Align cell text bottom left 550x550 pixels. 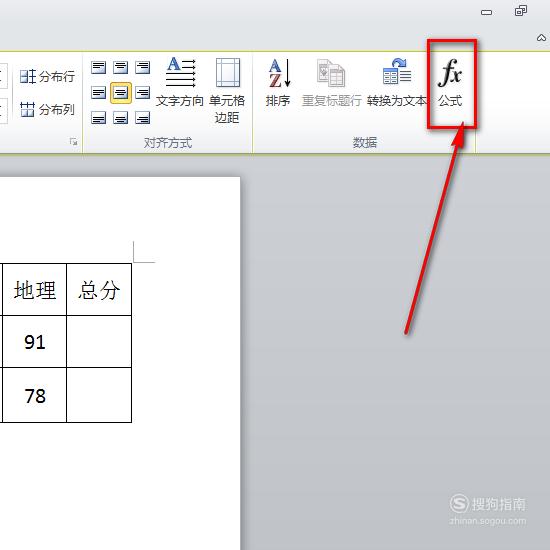(x=98, y=118)
